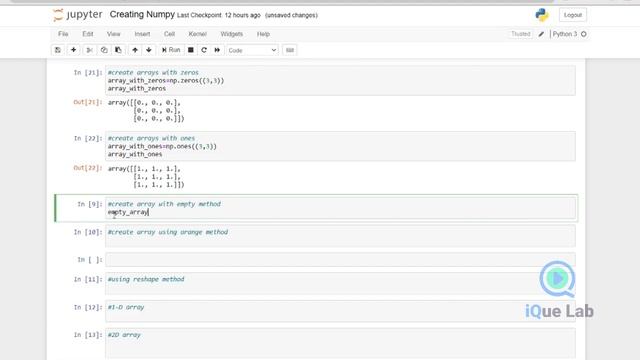640x360 pixels.
Task: Open the command palette keyboard icon
Action: 290,50
